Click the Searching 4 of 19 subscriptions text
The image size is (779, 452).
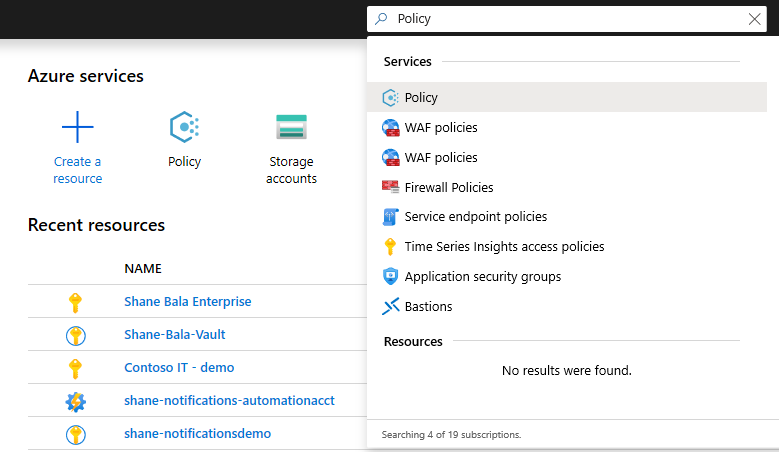click(x=451, y=435)
